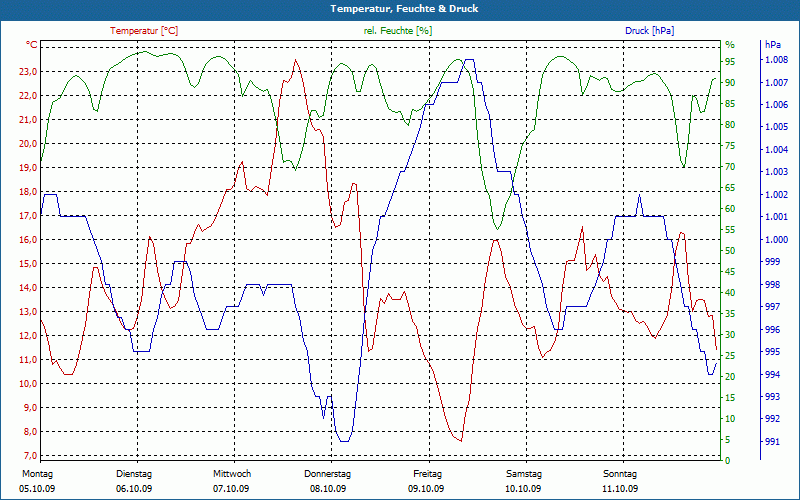The image size is (800, 500).
Task: Click the blue '1.000' pressure axis value
Action: (x=776, y=240)
